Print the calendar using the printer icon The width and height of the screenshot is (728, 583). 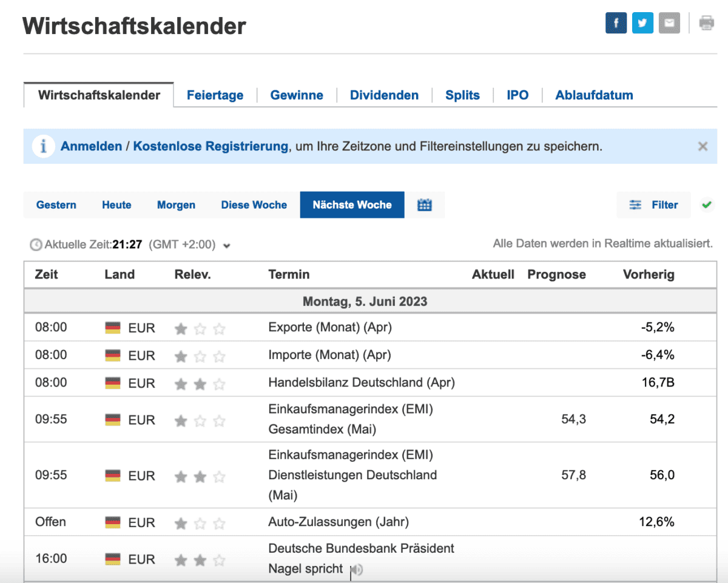click(x=706, y=22)
